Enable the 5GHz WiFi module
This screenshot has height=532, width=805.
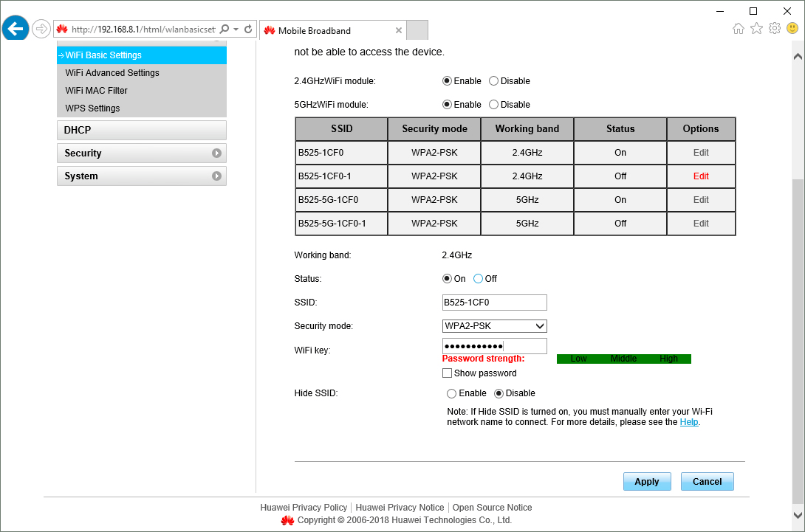(x=447, y=105)
